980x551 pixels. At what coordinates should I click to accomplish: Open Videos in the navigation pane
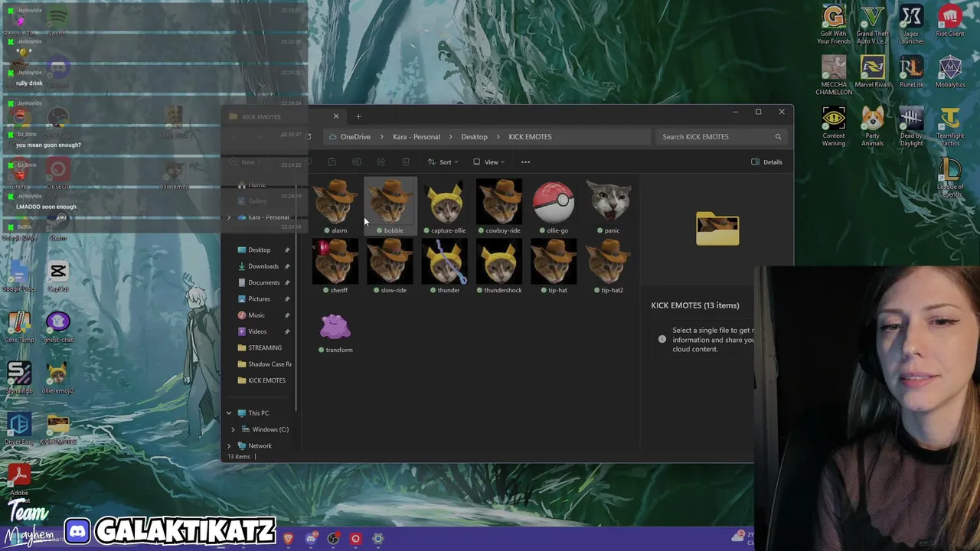pyautogui.click(x=257, y=331)
